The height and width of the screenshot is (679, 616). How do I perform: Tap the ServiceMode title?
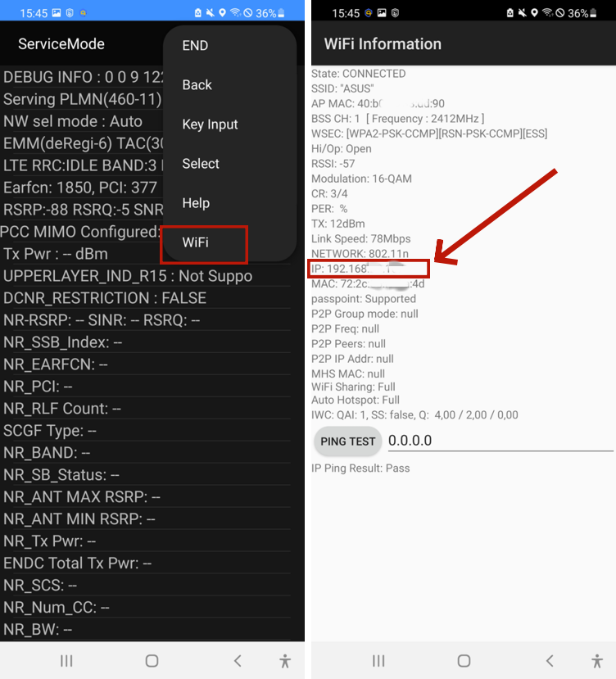click(61, 43)
